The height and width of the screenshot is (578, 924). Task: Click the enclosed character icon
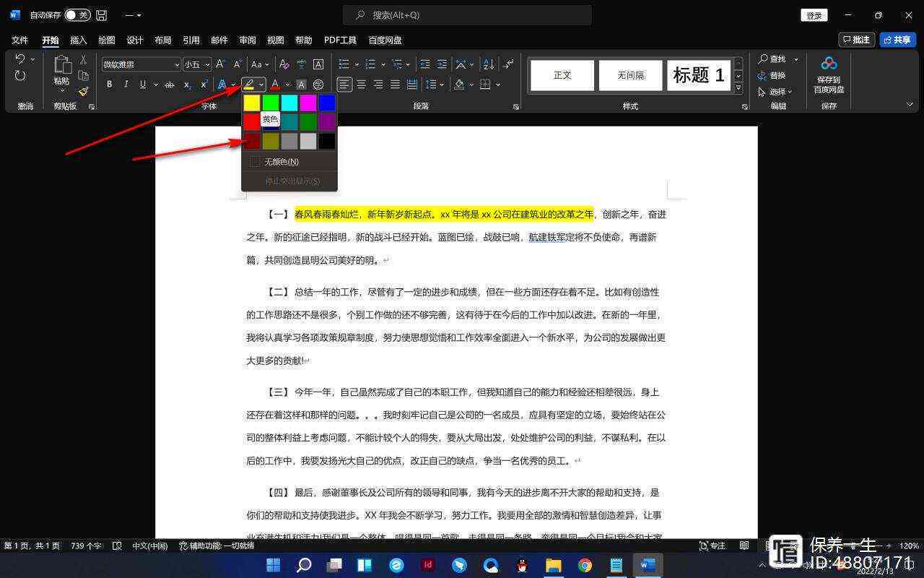click(x=318, y=85)
